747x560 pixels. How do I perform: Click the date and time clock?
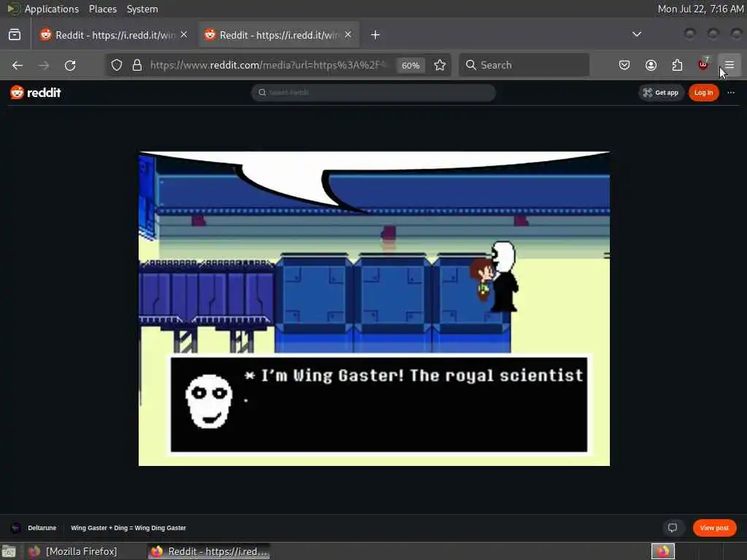pos(700,9)
